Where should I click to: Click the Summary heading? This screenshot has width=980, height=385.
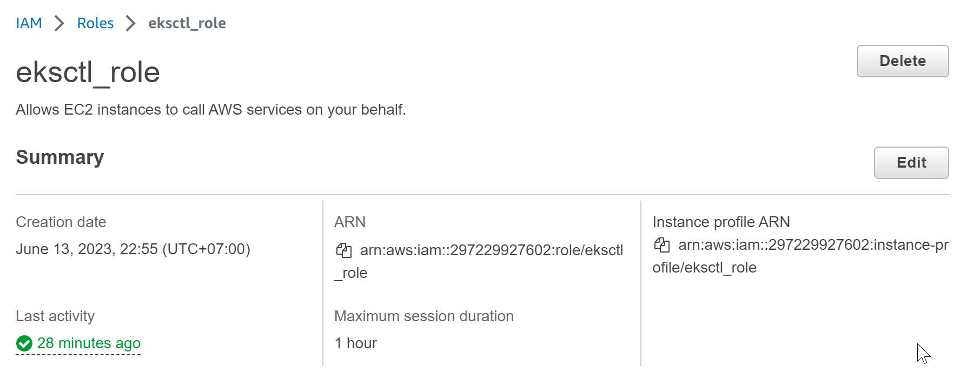[x=60, y=157]
